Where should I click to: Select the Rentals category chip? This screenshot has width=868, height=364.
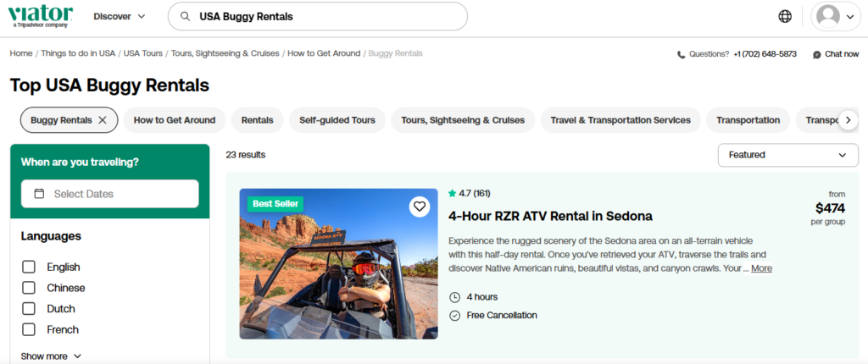click(258, 120)
